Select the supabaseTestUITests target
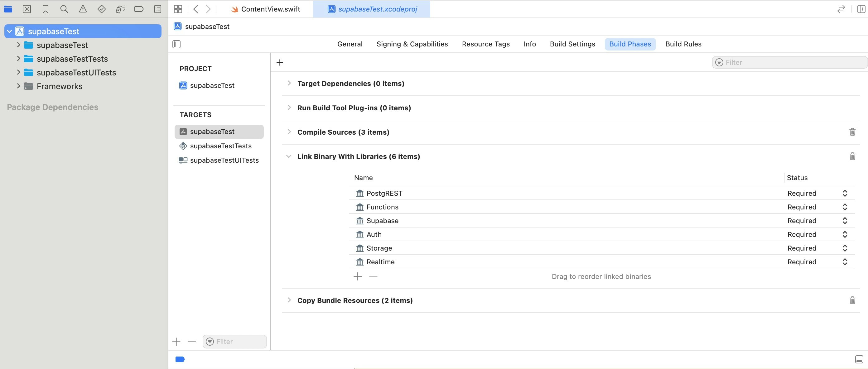Viewport: 868px width, 369px height. (224, 160)
